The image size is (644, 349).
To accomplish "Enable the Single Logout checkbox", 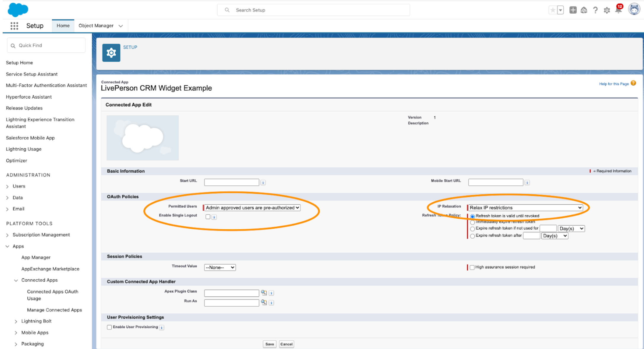I will point(208,217).
